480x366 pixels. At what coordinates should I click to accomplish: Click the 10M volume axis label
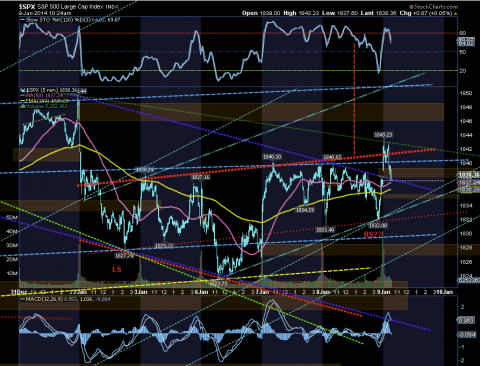coord(11,273)
